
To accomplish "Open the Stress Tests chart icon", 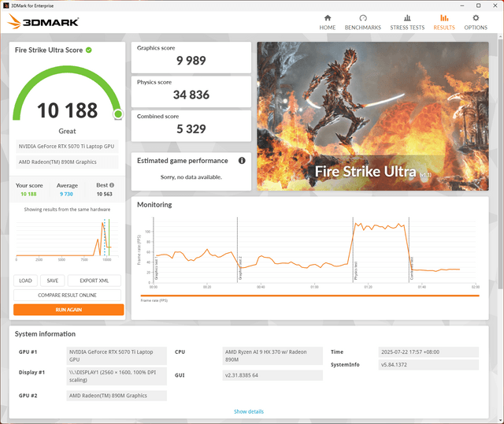I will [x=407, y=18].
